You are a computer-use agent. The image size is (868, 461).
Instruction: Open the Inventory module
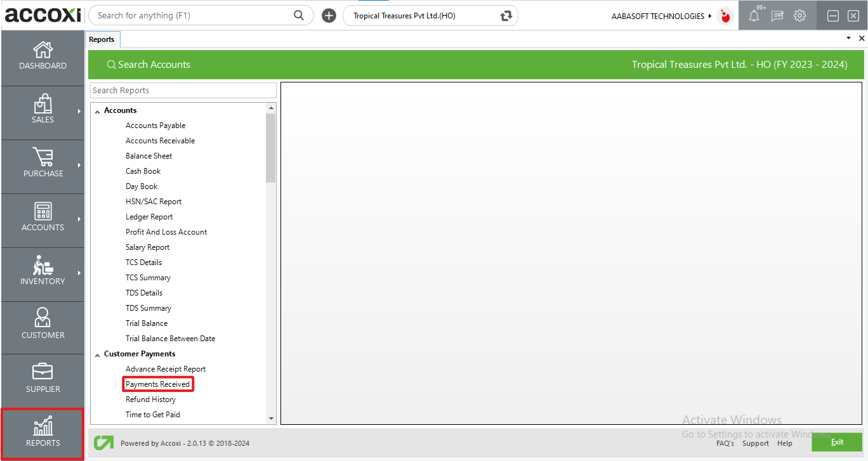[x=43, y=273]
